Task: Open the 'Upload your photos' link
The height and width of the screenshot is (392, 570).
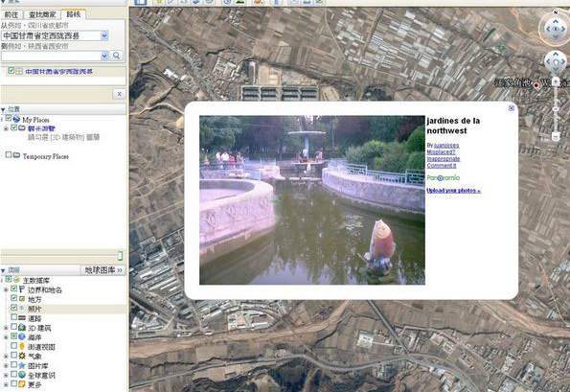Action: coord(453,191)
